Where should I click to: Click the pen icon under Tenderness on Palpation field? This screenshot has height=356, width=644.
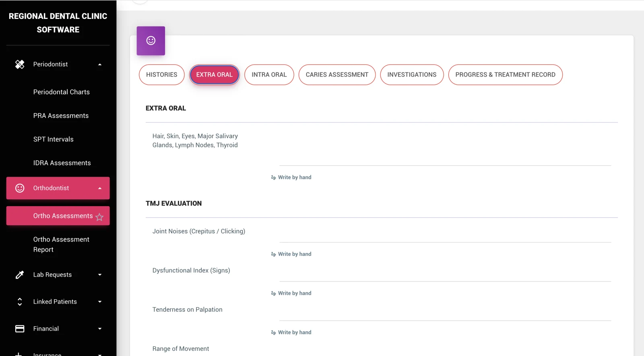[x=274, y=333]
